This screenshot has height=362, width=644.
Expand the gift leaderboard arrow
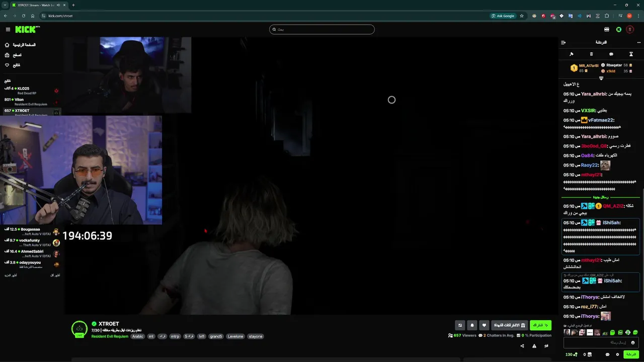[x=601, y=78]
